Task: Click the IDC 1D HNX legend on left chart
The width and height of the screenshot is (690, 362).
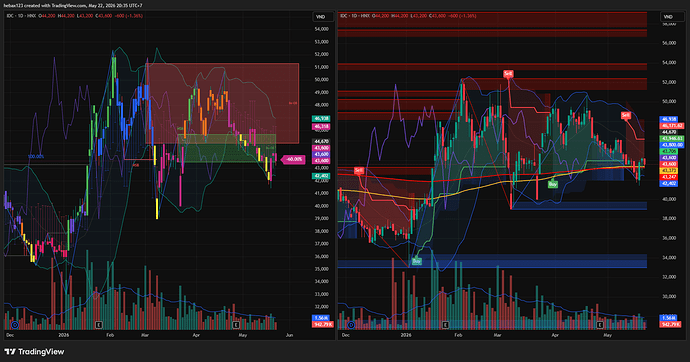Action: tap(21, 16)
